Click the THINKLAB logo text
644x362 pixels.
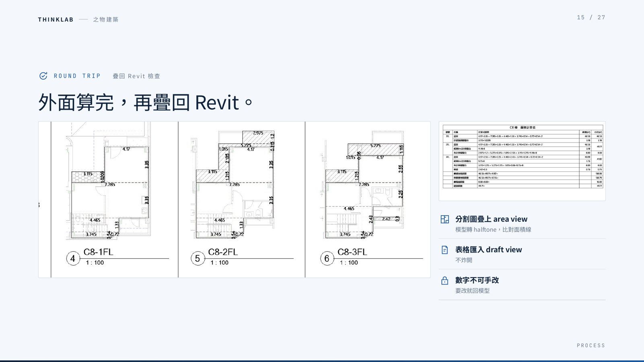tap(56, 19)
